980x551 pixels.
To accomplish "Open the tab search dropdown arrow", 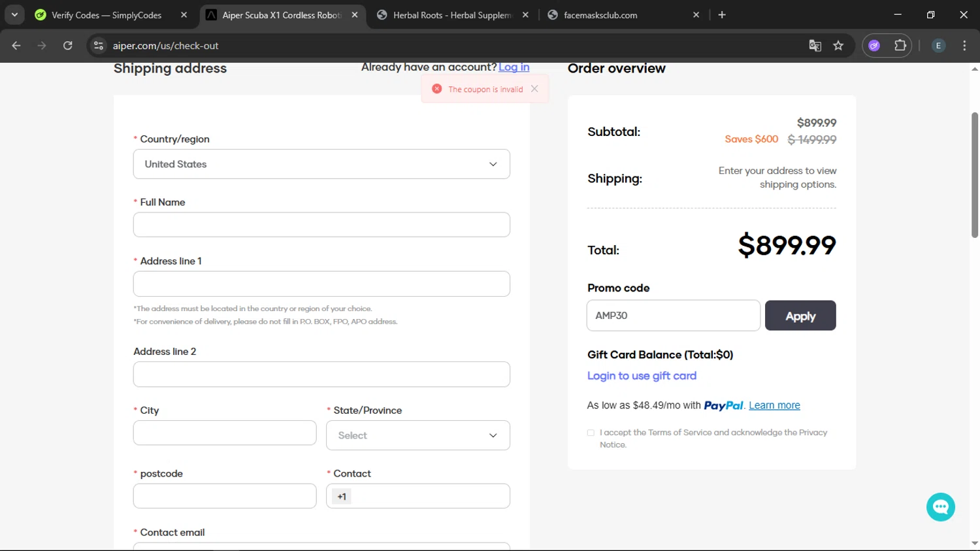I will point(14,14).
